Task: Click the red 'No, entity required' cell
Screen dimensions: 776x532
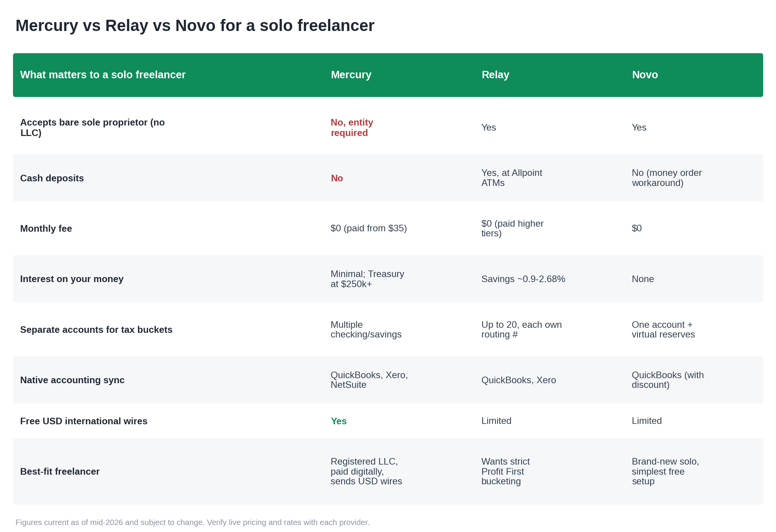Action: 352,127
